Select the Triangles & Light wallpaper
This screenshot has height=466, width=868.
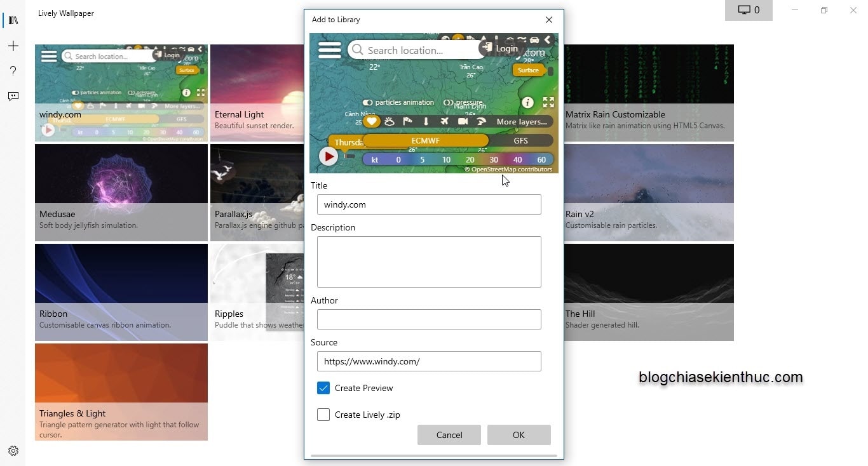pyautogui.click(x=121, y=392)
